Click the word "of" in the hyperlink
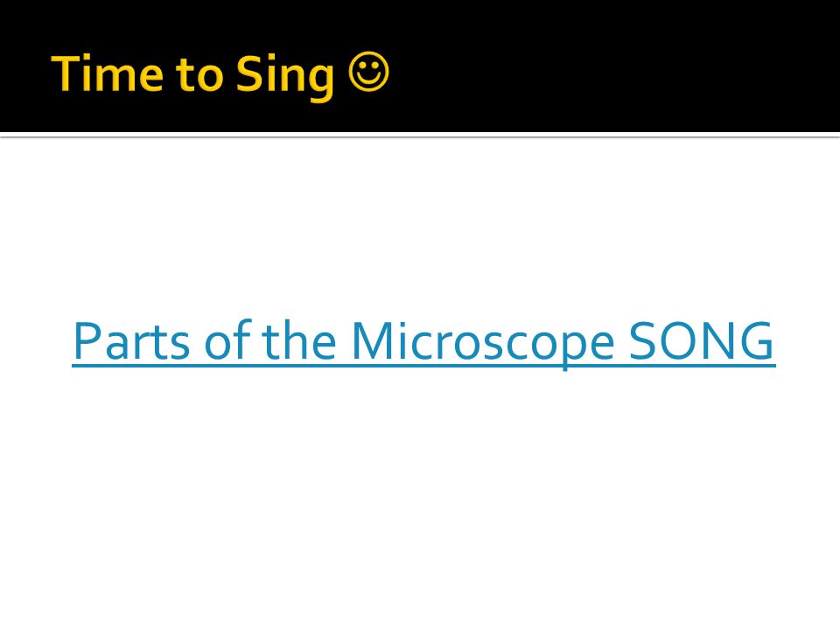 click(227, 340)
